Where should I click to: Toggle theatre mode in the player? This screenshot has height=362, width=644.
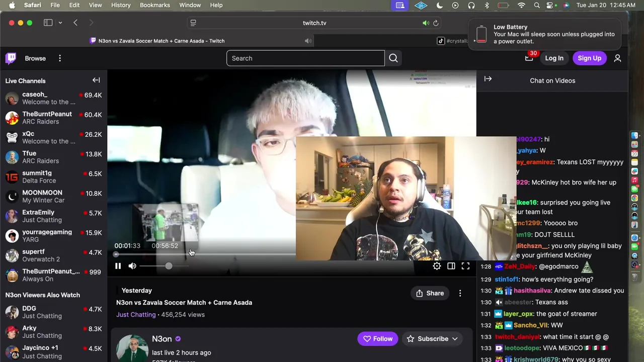[451, 266]
